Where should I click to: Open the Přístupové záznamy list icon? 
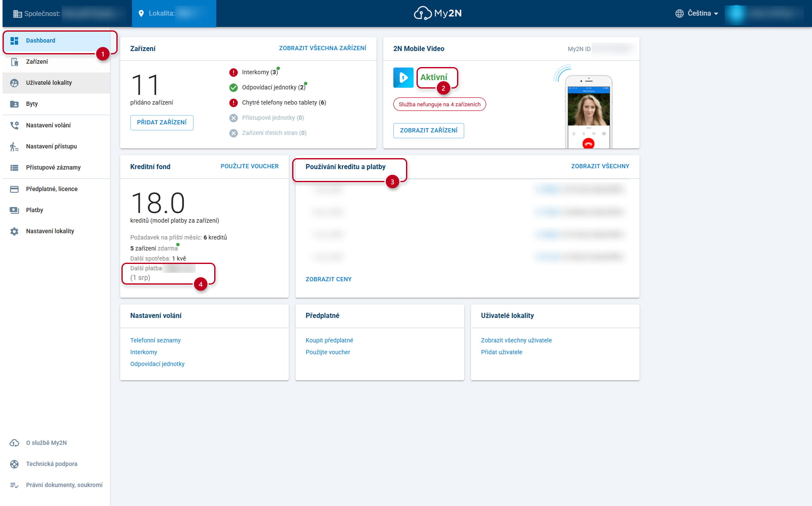14,167
